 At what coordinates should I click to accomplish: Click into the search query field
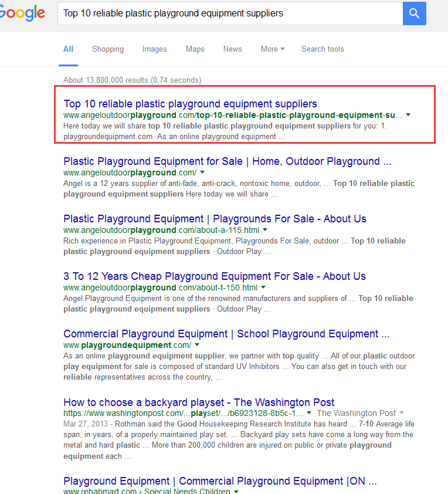pos(230,13)
